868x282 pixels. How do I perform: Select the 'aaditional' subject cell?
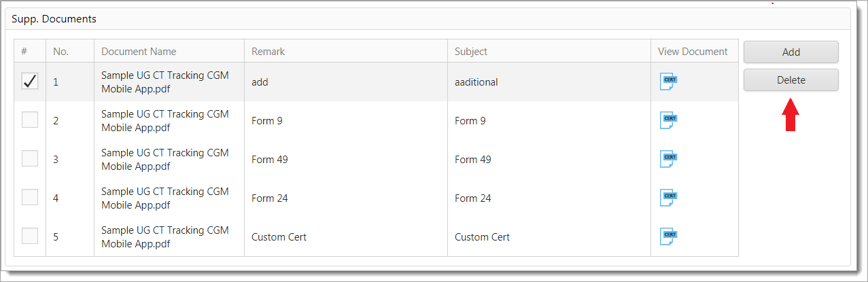(x=476, y=82)
